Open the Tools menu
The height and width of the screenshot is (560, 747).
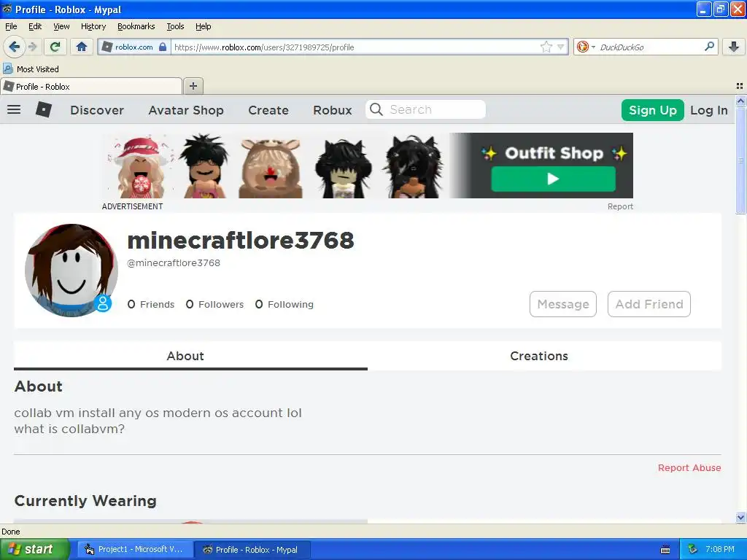click(x=175, y=26)
